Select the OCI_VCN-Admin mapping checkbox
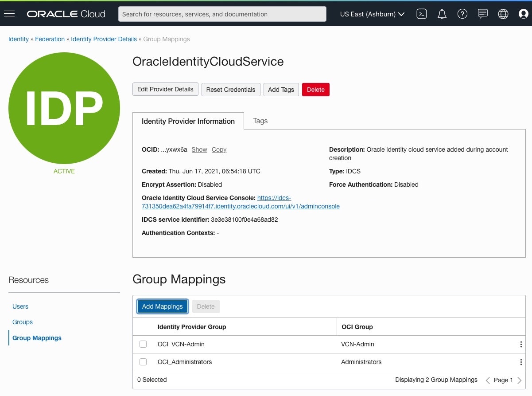The width and height of the screenshot is (532, 396). coord(143,344)
